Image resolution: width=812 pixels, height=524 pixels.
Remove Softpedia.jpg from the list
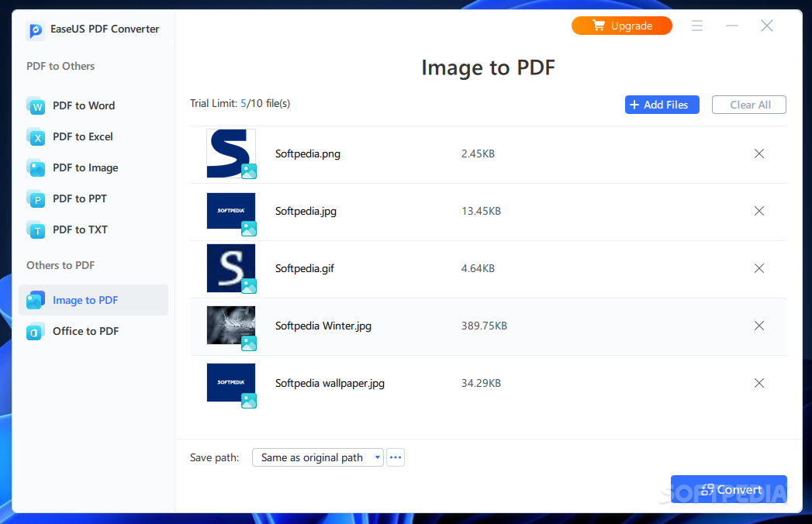click(x=759, y=211)
